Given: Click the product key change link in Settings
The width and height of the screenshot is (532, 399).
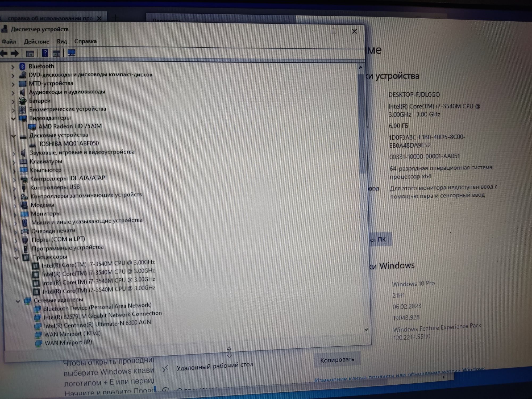Looking at the screenshot, I should 400,375.
